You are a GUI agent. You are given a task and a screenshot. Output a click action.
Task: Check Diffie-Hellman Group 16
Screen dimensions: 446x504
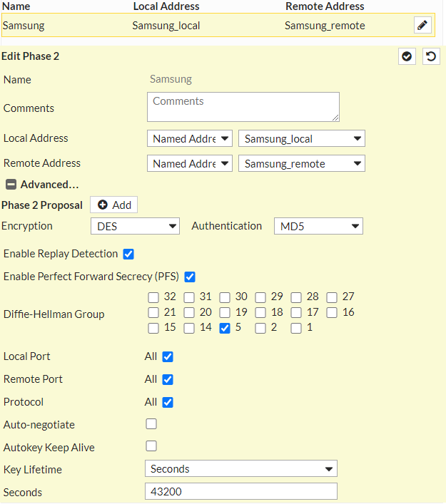332,312
